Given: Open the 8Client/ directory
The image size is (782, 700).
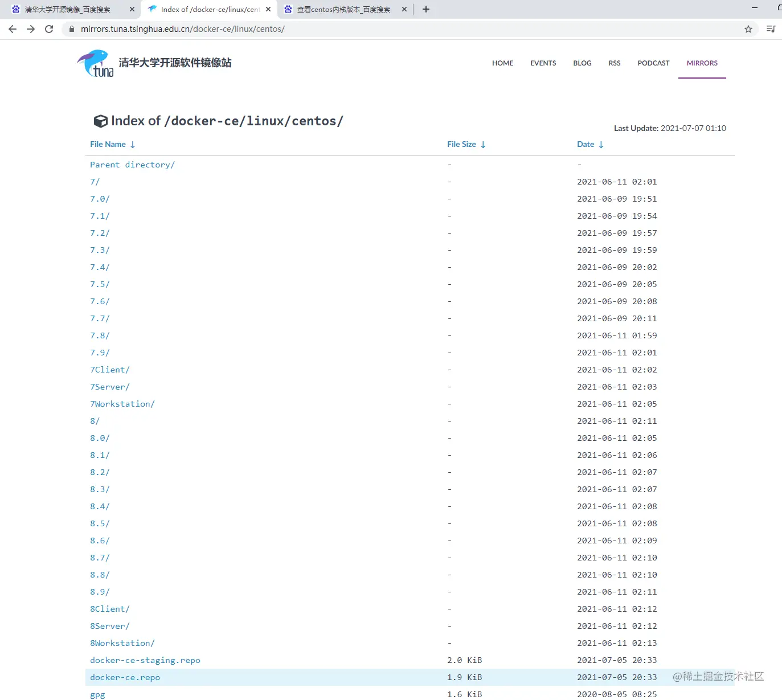Looking at the screenshot, I should pos(110,609).
